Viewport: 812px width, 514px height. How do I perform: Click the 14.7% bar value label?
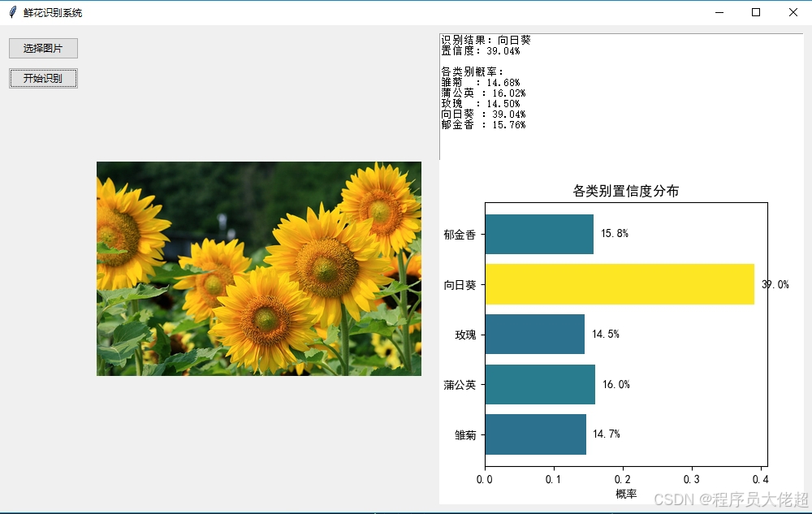click(x=607, y=434)
